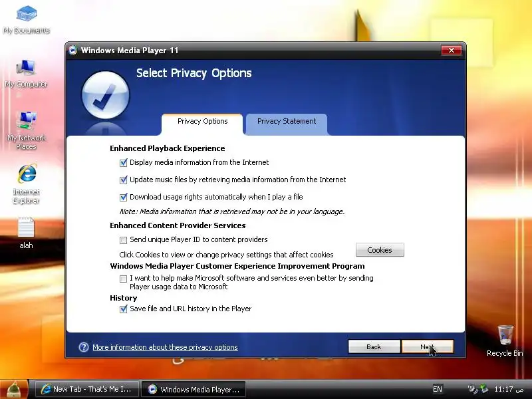Enable Send unique Player ID to content providers
532x399 pixels.
pyautogui.click(x=123, y=240)
